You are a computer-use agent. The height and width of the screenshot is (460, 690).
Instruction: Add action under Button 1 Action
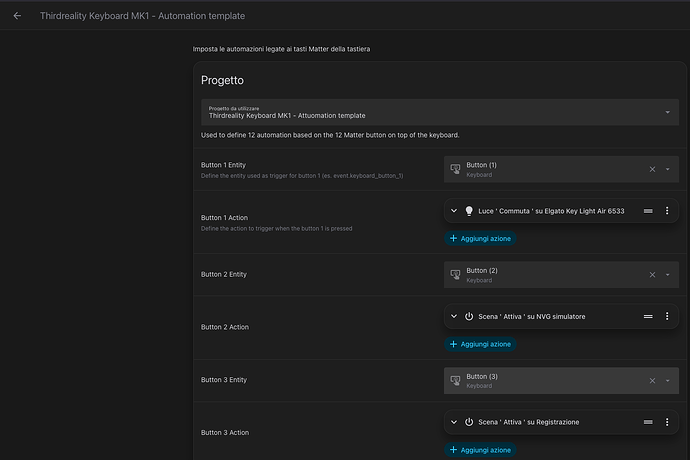[x=481, y=239]
